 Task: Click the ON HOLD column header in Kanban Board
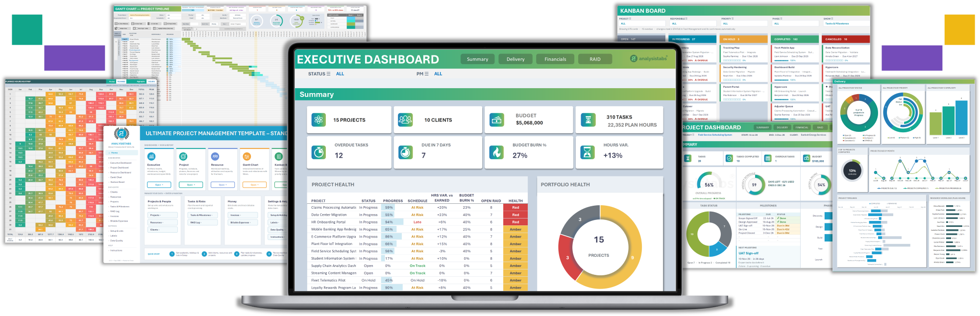(744, 39)
